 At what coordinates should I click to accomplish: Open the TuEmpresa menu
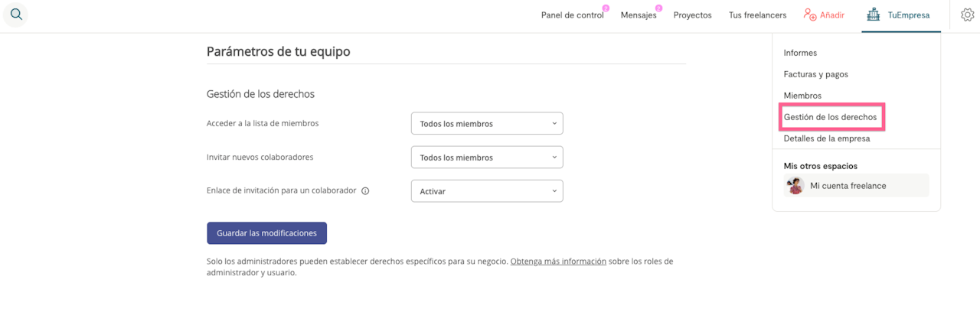tap(901, 15)
